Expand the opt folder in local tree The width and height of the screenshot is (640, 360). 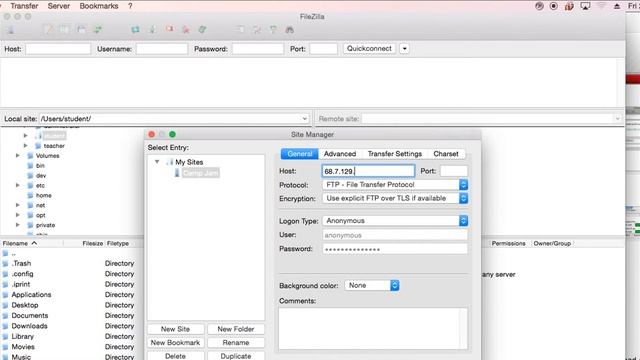[18, 215]
